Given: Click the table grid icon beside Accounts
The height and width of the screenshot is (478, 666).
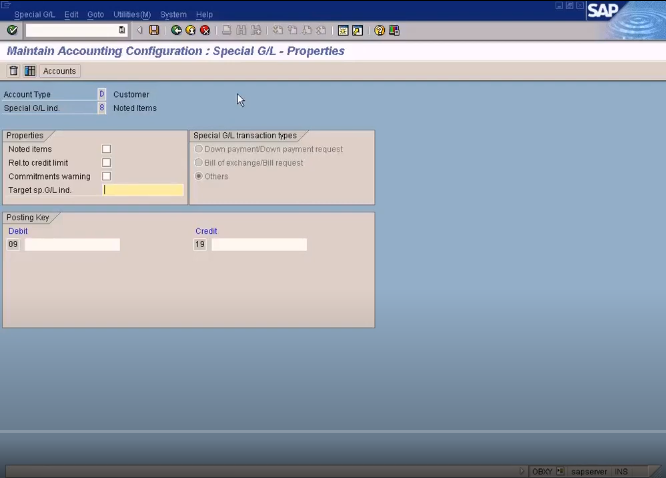Looking at the screenshot, I should pos(30,71).
